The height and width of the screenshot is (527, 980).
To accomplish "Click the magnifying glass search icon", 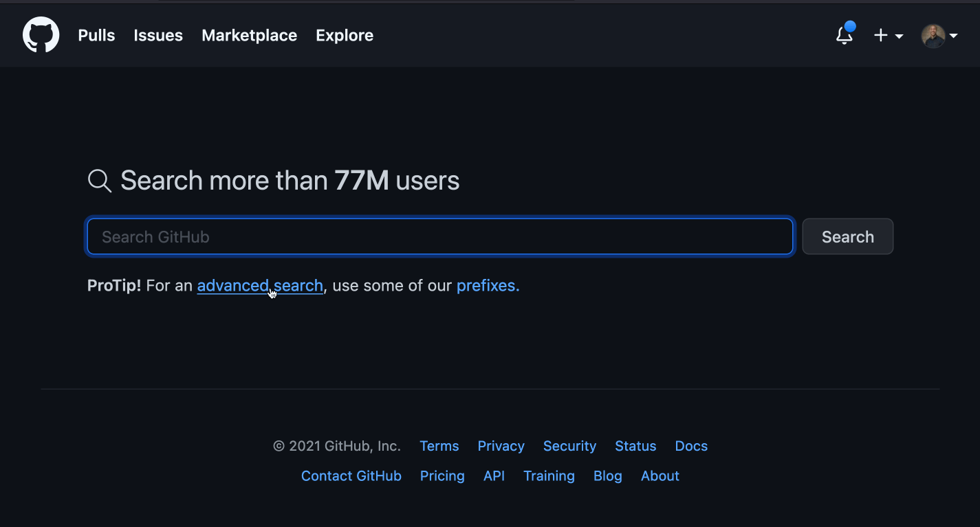I will point(100,181).
